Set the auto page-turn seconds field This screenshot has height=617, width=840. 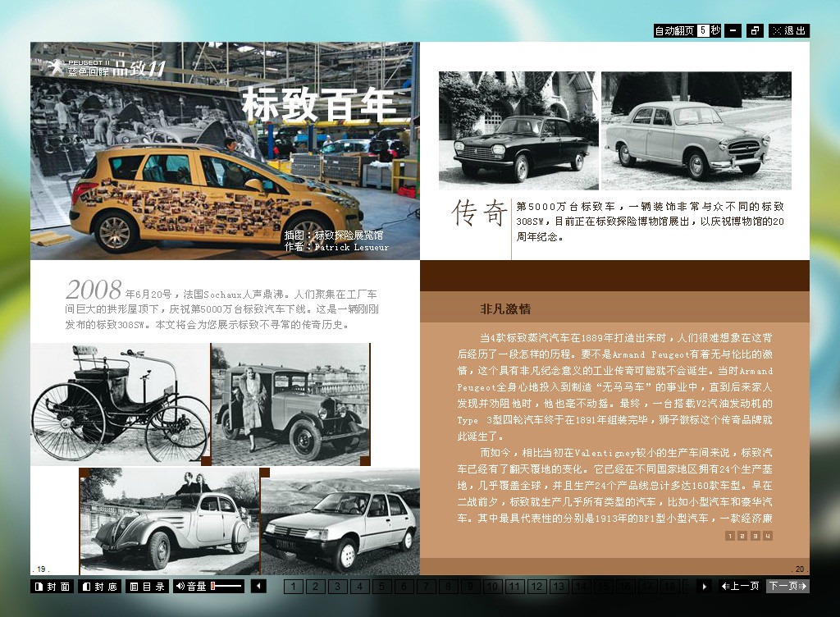(703, 30)
